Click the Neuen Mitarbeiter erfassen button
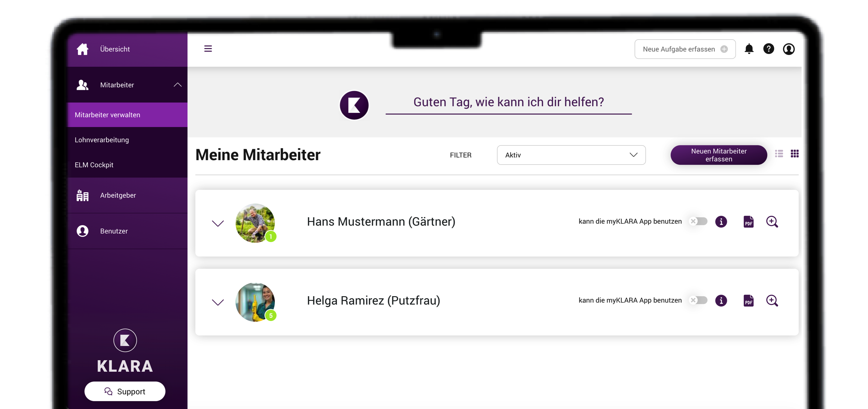The width and height of the screenshot is (868, 409). (719, 155)
